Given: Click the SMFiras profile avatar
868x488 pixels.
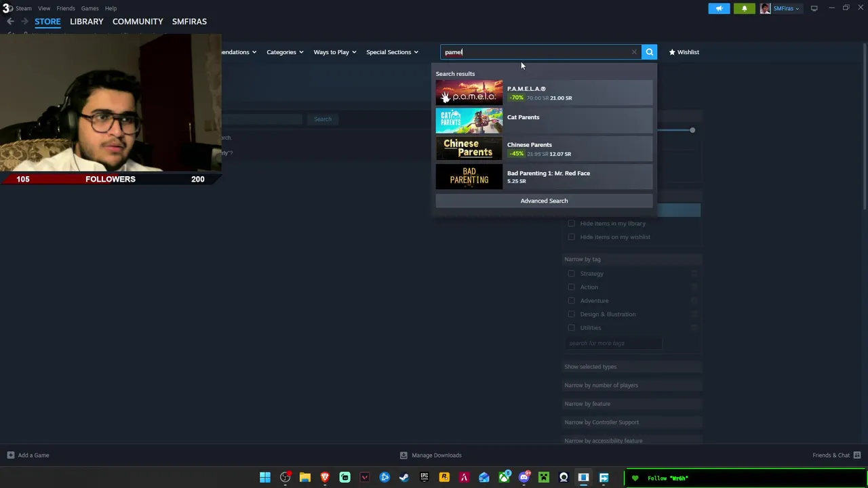Looking at the screenshot, I should [765, 8].
